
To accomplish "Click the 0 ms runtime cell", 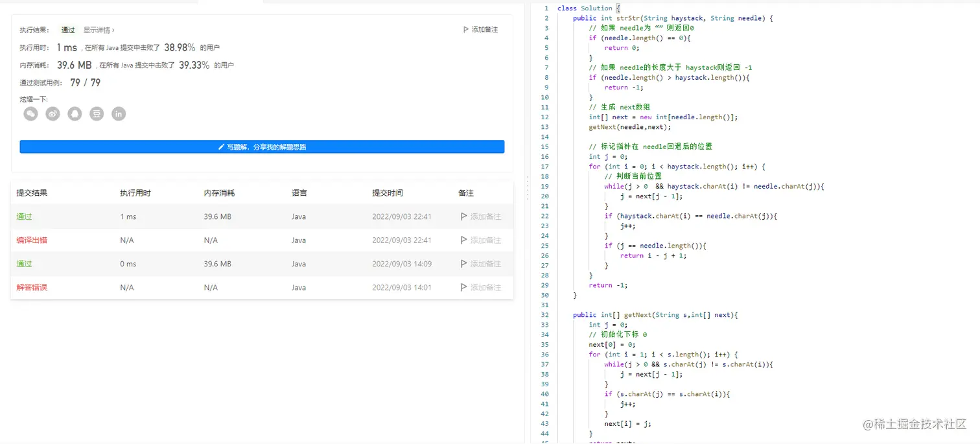I will pos(128,264).
